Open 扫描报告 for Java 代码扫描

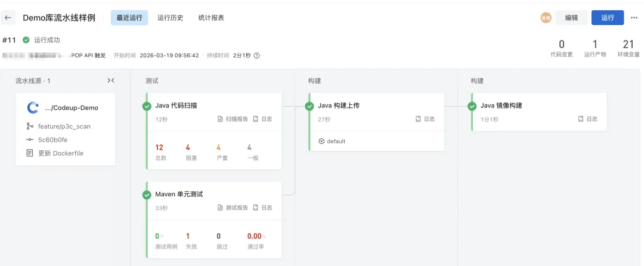pyautogui.click(x=233, y=119)
